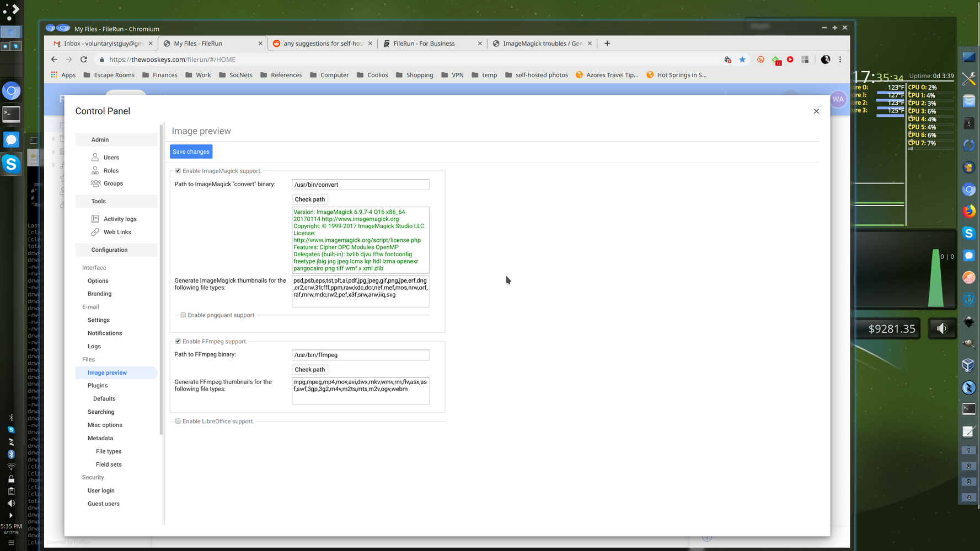Edit the FFmpeg binary path field
The image size is (980, 551).
click(361, 355)
